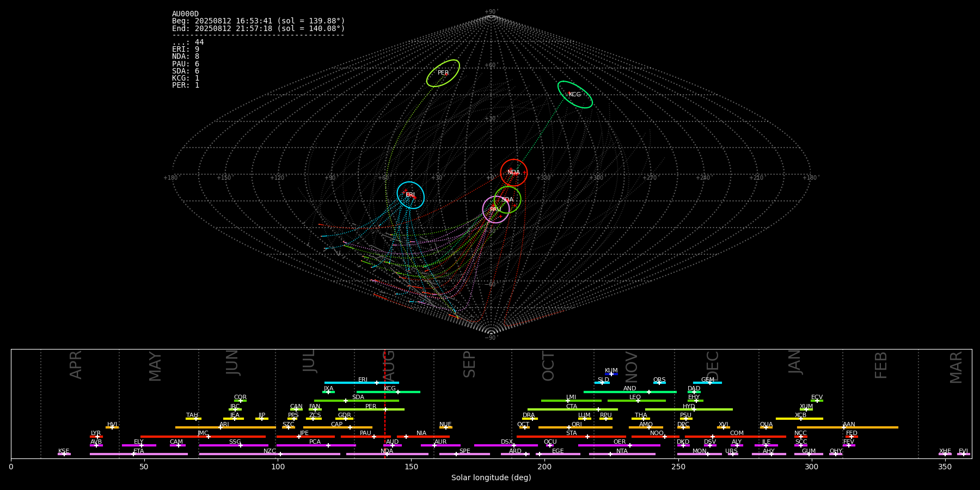The width and height of the screenshot is (980, 490).
Task: Click the 'PER: 1' legend entry
Action: [x=186, y=85]
